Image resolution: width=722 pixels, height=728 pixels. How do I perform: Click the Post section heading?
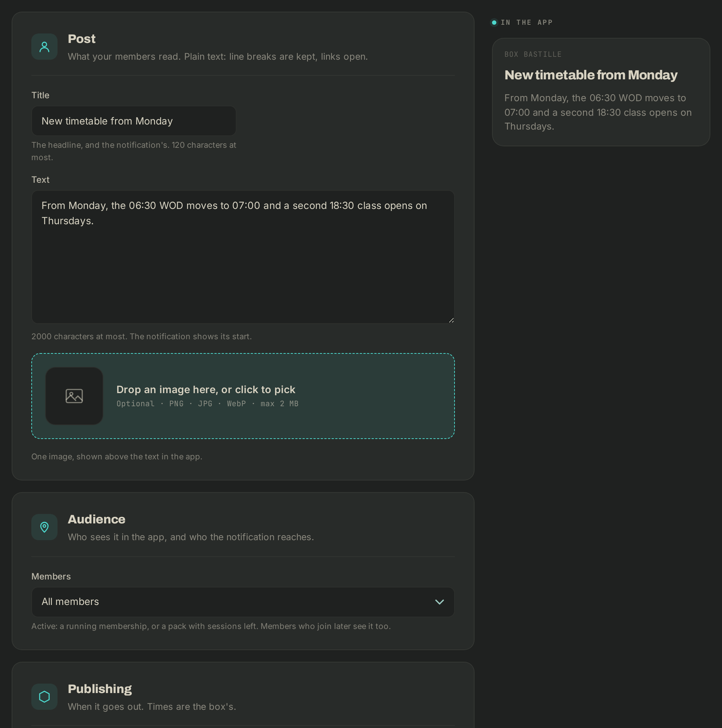click(82, 39)
